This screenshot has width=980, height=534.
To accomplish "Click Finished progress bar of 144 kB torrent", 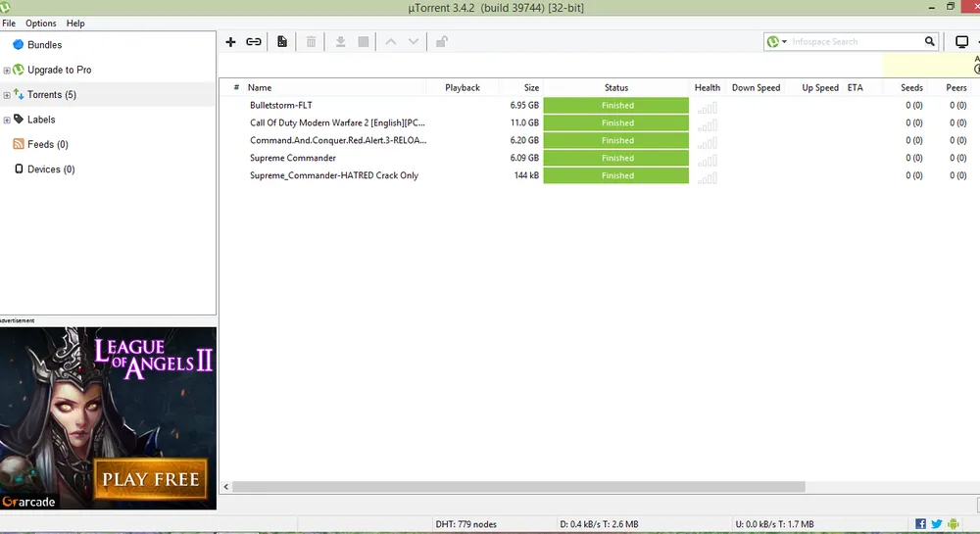I will [x=616, y=175].
